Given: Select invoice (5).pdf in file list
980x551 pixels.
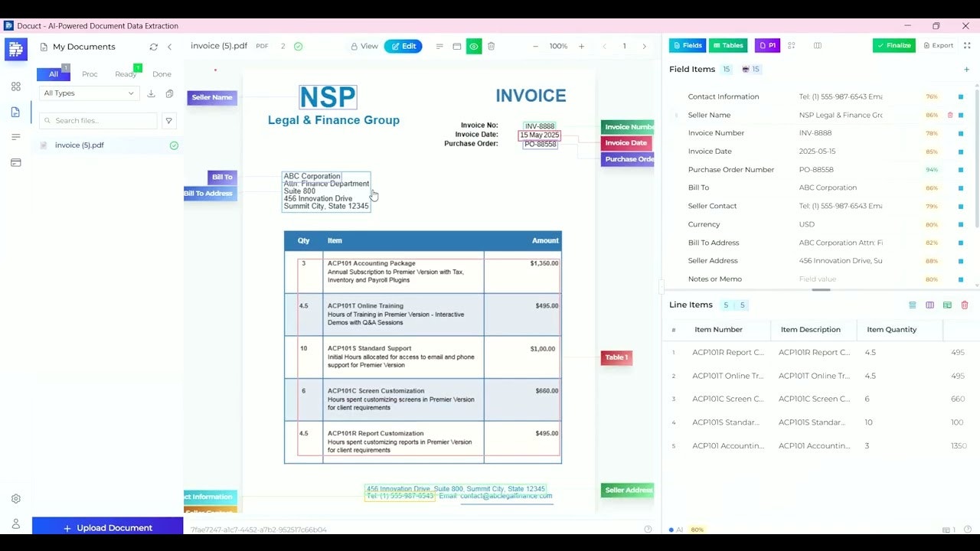Looking at the screenshot, I should (108, 145).
